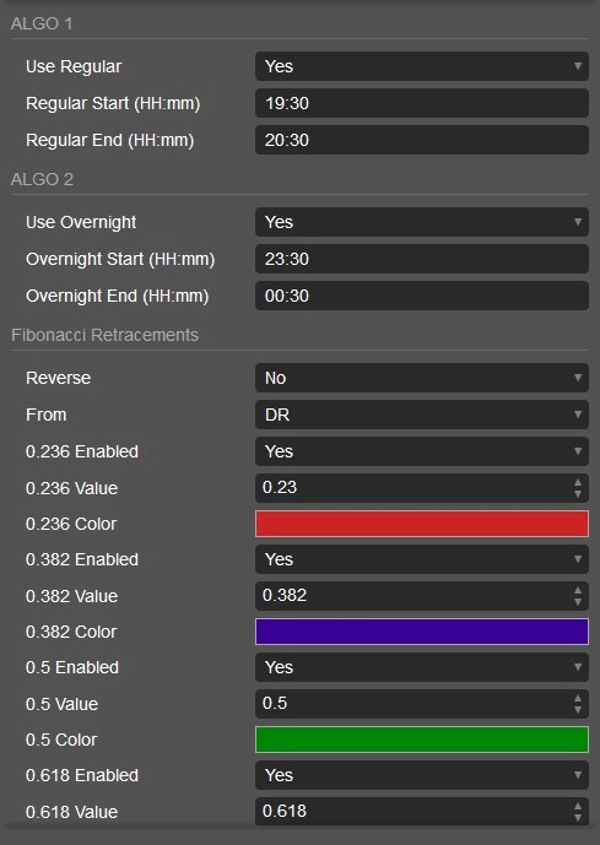Click the Overnight Start time field

(421, 259)
